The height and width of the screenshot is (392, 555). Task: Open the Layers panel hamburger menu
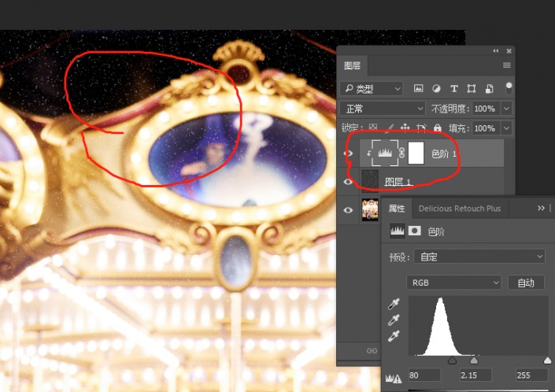pos(506,65)
